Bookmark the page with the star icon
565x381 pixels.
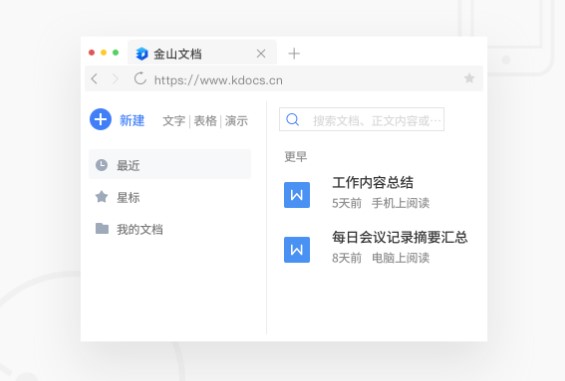pos(469,78)
